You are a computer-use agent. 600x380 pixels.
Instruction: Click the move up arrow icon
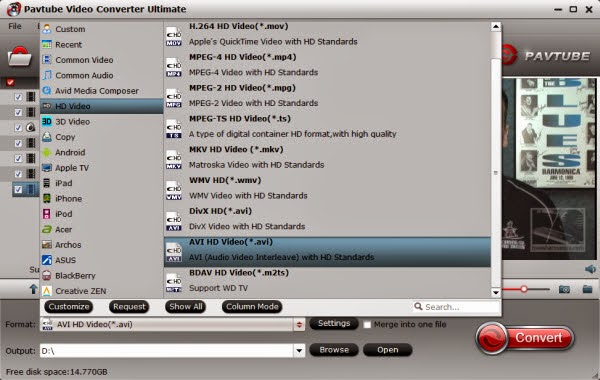coord(33,289)
